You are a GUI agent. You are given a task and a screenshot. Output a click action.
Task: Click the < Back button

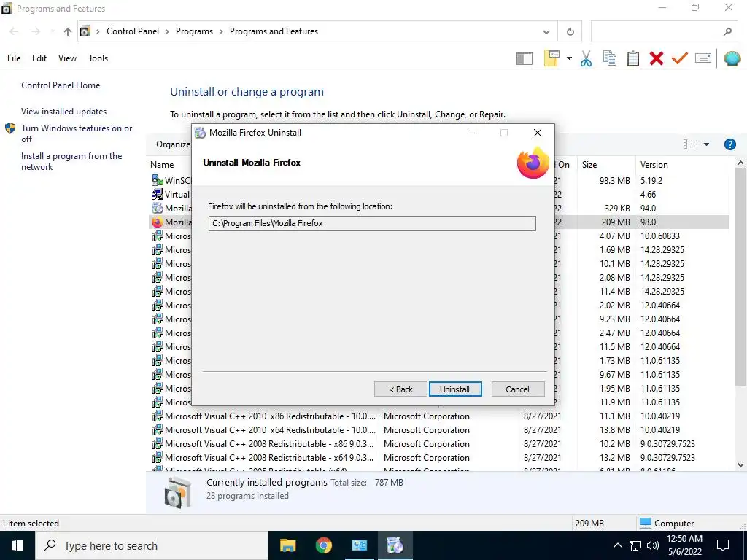(x=400, y=389)
